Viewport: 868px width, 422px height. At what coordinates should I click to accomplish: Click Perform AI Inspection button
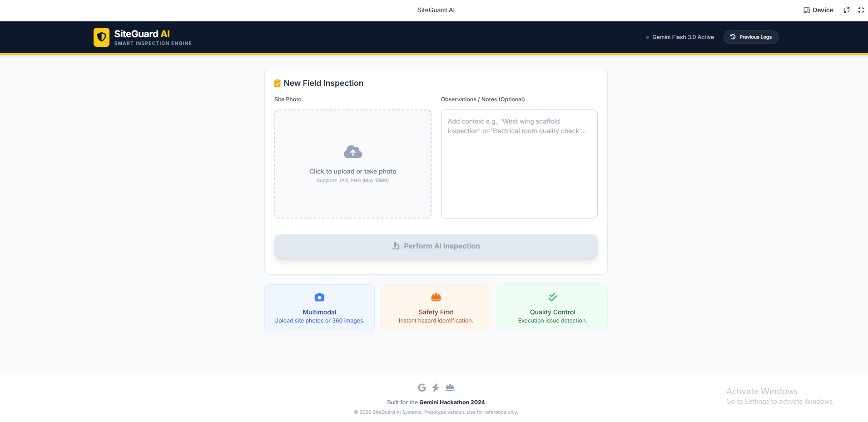tap(436, 247)
